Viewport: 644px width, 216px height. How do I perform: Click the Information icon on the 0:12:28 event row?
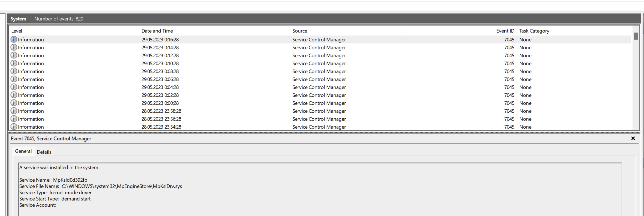point(14,55)
